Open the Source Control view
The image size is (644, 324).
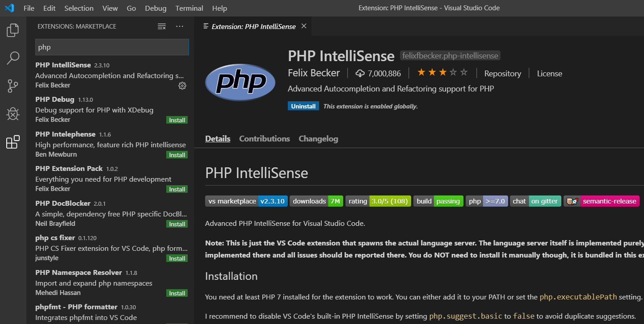coord(13,86)
